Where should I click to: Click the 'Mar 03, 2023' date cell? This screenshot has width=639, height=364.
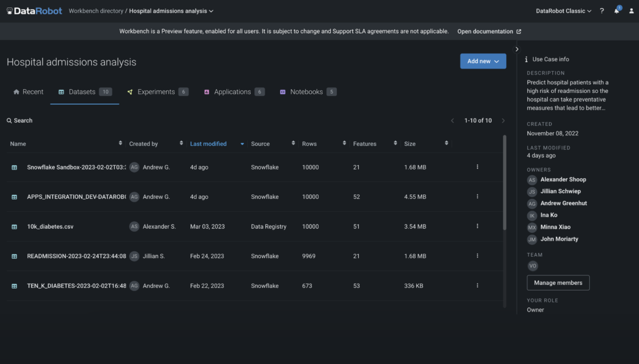point(207,226)
